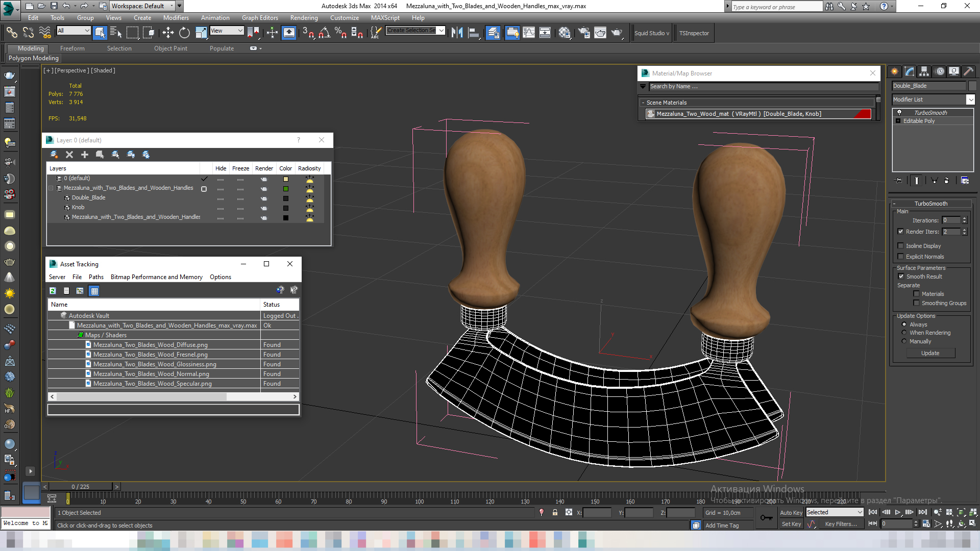This screenshot has width=980, height=551.
Task: Toggle the Angle Snap icon
Action: tap(324, 33)
